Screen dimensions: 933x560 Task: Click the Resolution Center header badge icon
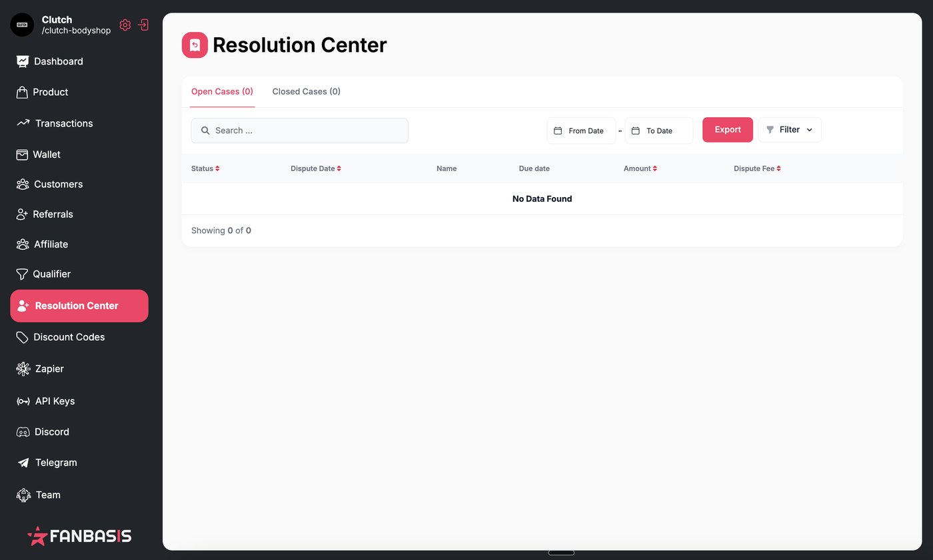pyautogui.click(x=195, y=45)
